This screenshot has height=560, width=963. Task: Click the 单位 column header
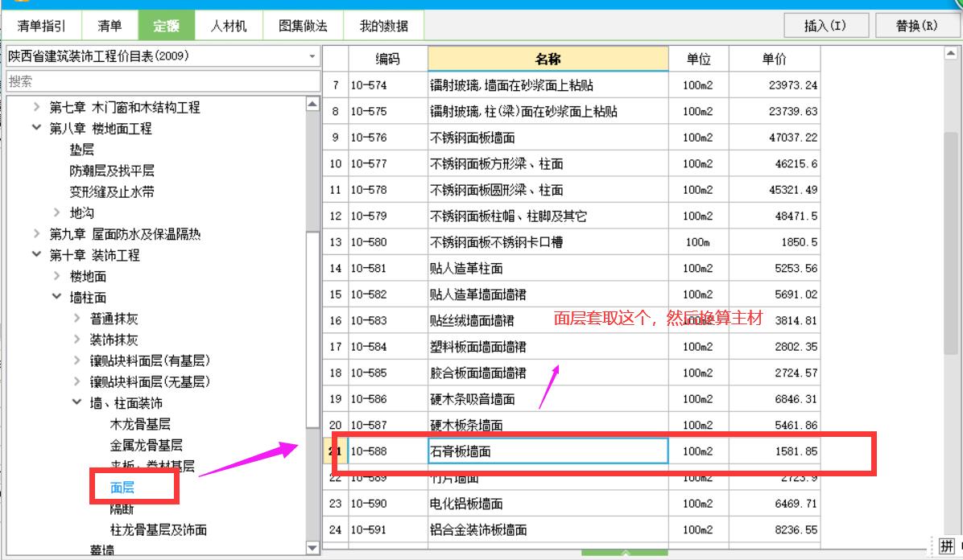click(x=698, y=59)
